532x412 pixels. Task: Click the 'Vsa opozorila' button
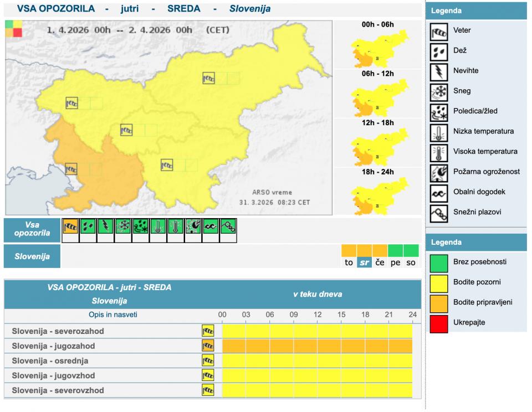tap(32, 229)
